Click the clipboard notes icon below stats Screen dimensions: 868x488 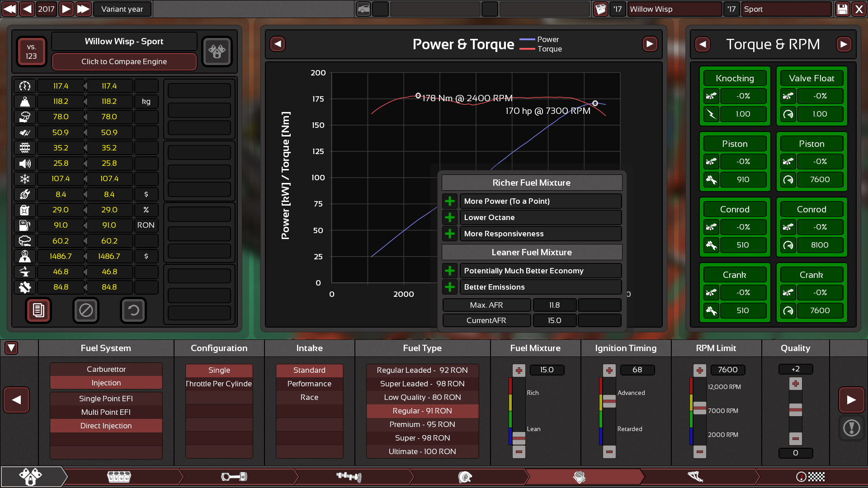(x=38, y=310)
